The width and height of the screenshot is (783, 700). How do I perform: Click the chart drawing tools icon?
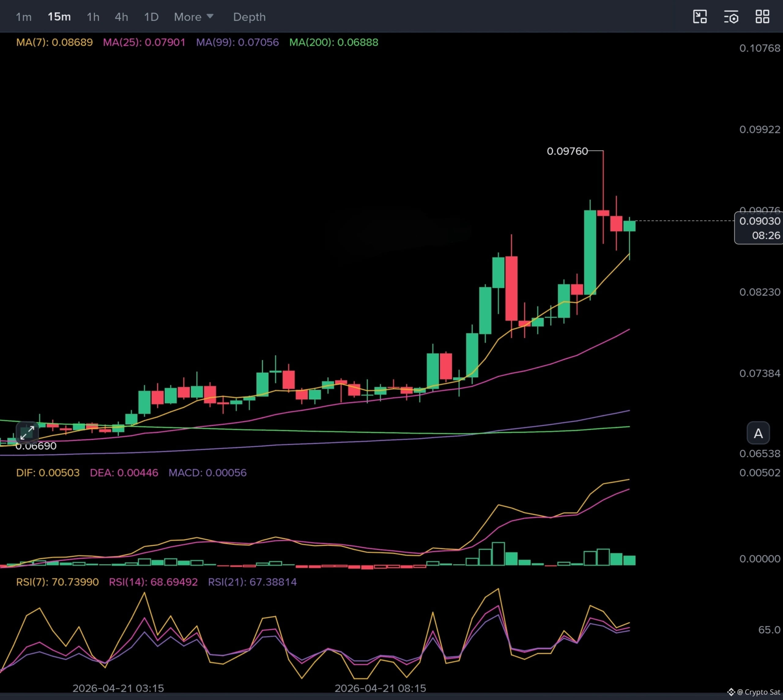[x=700, y=17]
